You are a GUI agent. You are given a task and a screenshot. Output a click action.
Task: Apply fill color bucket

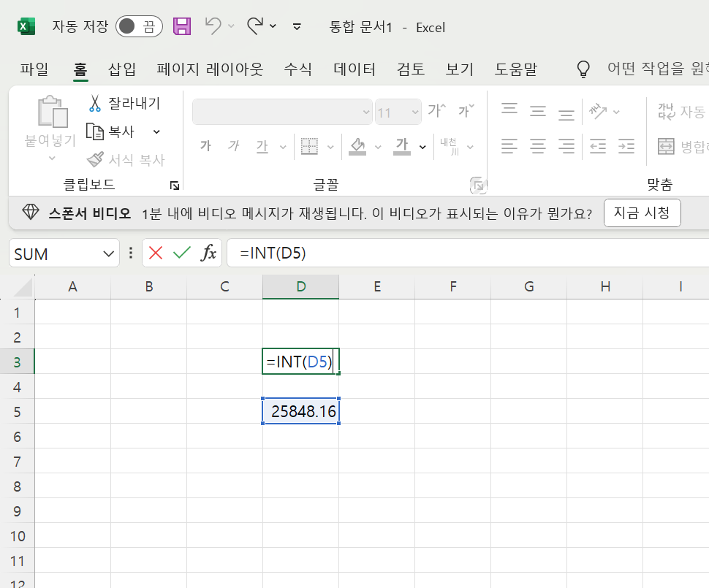tap(357, 146)
